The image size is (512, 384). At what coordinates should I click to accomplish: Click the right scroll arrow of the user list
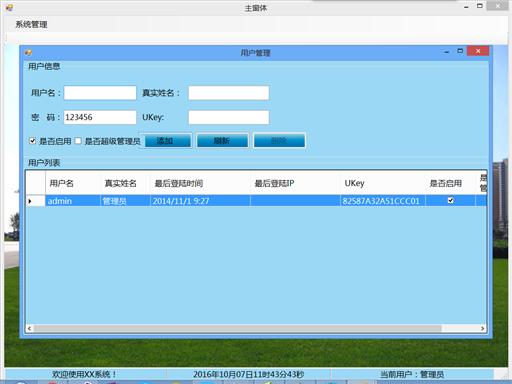(x=482, y=328)
